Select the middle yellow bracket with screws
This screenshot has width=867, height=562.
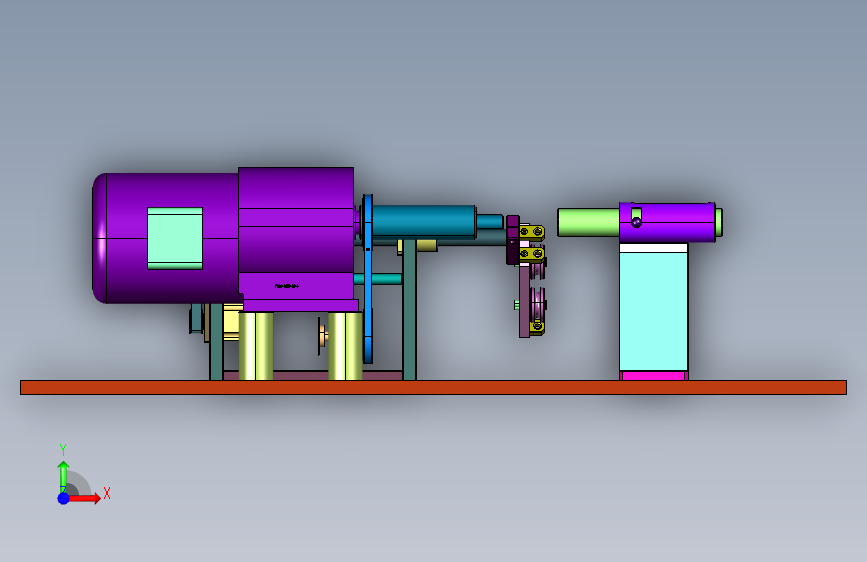click(532, 254)
